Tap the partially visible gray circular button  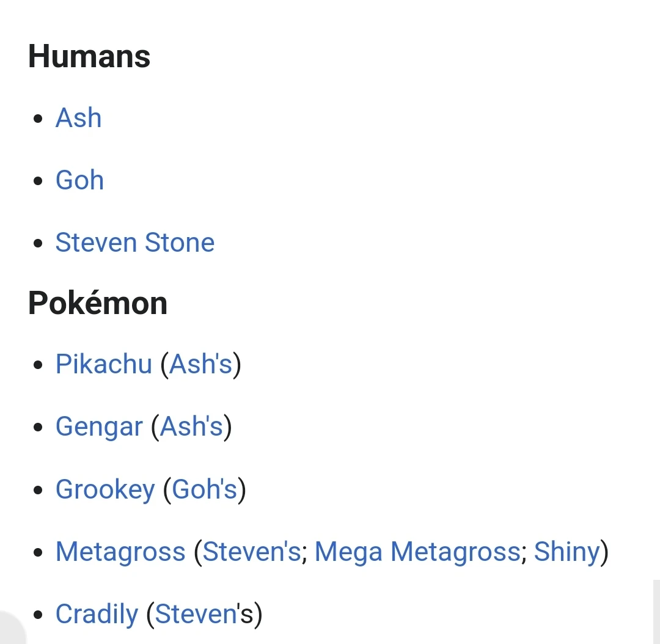coord(12,627)
